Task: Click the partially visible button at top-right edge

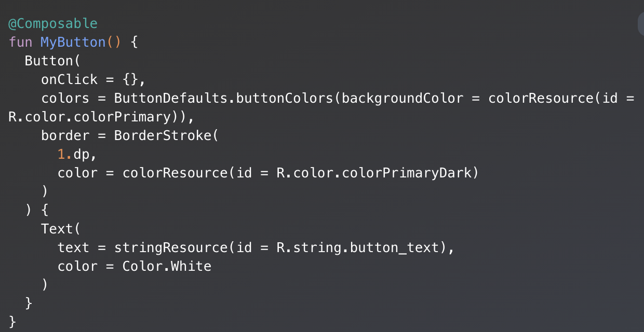Action: (x=640, y=24)
